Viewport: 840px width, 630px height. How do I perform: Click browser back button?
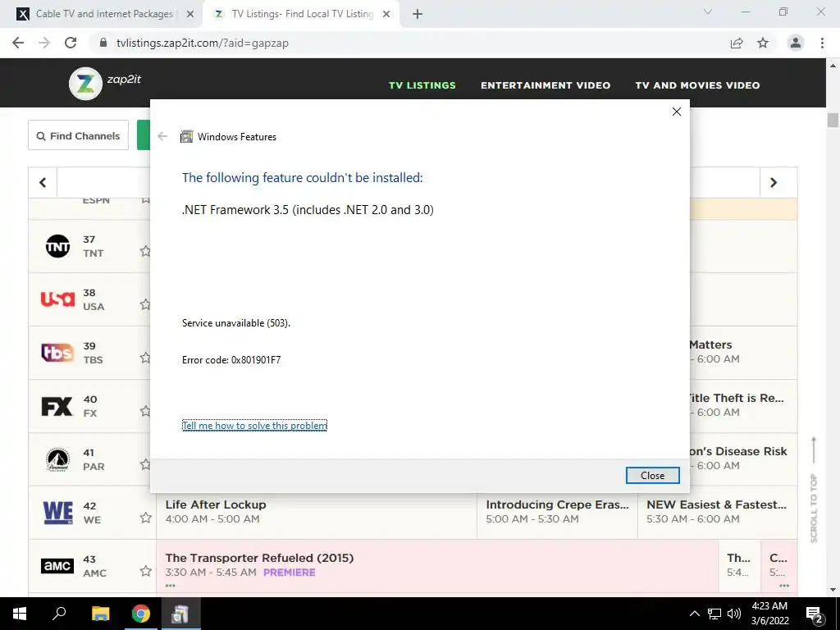(18, 43)
